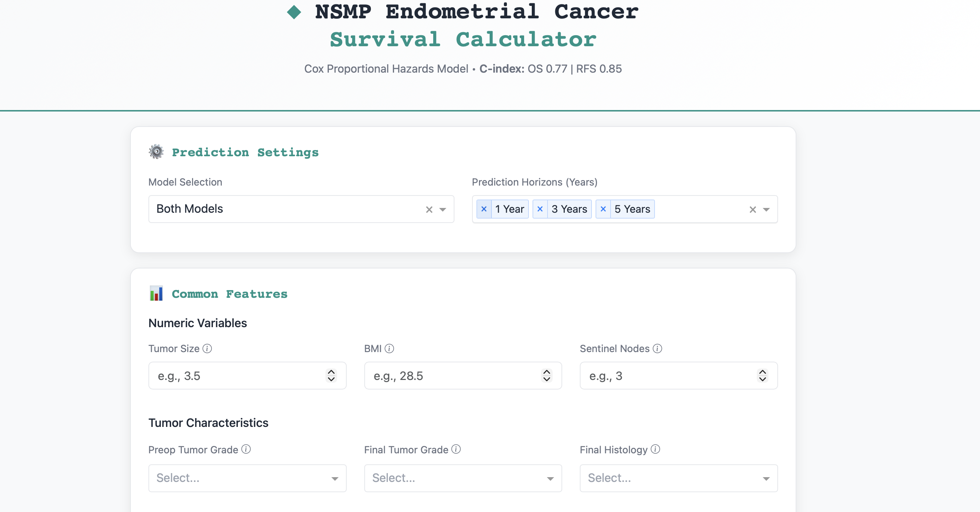Screen dimensions: 980x512
Task: Clear all prediction horizons
Action: point(752,209)
